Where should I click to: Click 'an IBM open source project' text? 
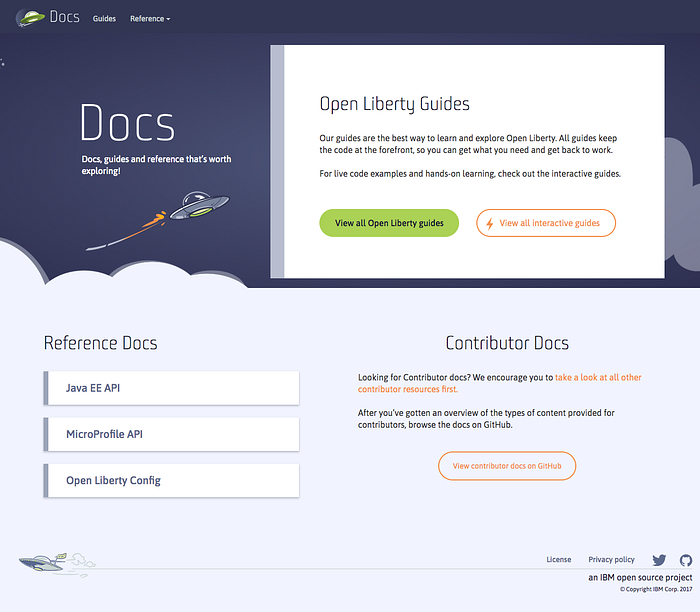[640, 578]
